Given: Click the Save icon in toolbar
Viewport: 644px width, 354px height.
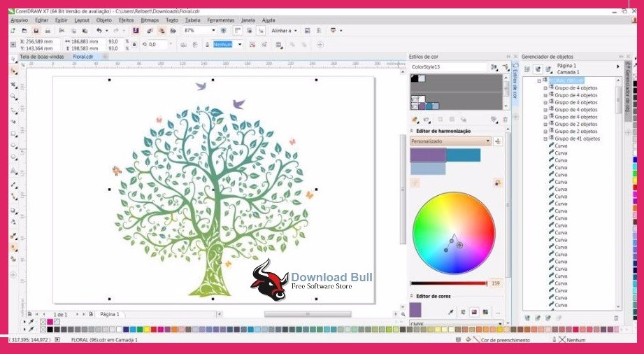Looking at the screenshot, I should click(36, 31).
